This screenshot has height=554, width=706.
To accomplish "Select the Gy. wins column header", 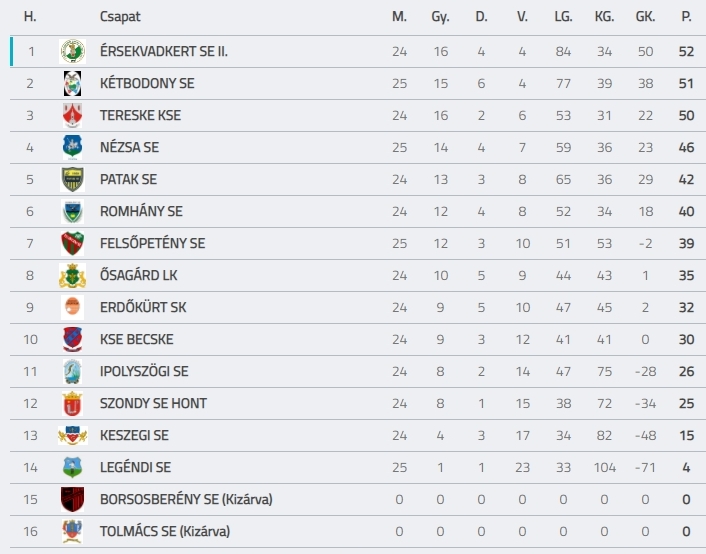I will coord(440,17).
